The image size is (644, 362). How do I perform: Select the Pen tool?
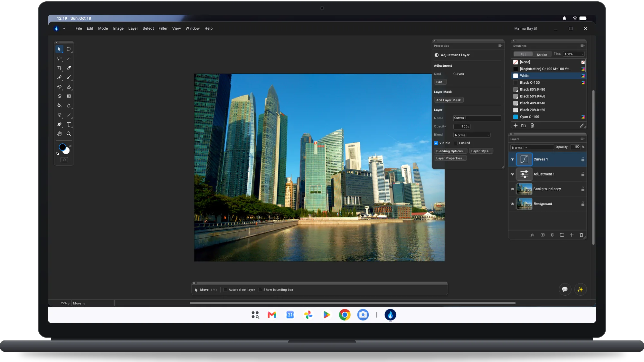click(x=60, y=124)
